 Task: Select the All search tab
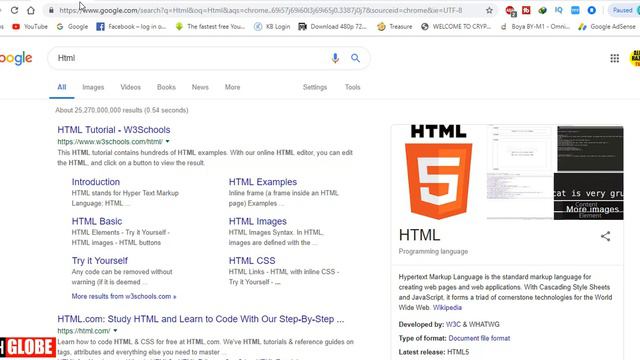62,87
